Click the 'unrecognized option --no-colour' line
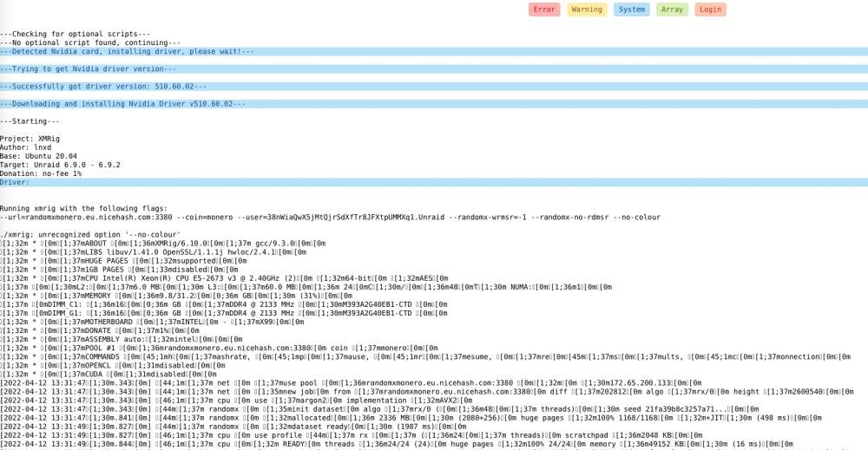 (90, 234)
